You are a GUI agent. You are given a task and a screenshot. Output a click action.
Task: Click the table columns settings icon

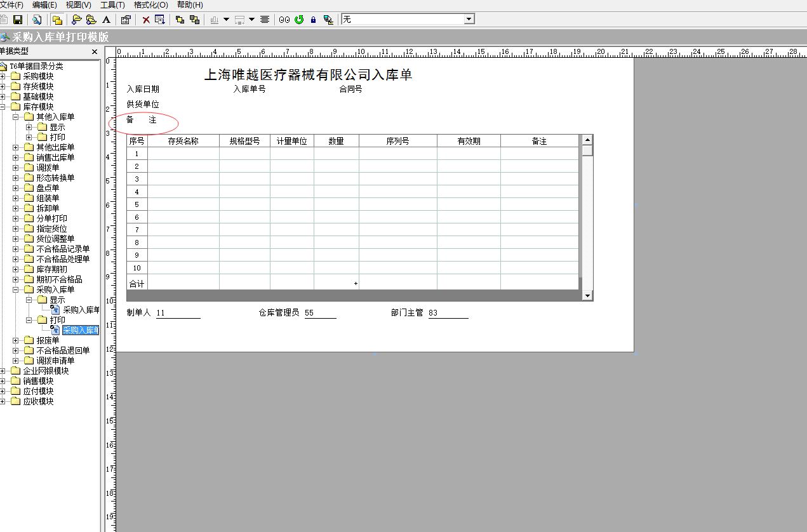click(160, 20)
